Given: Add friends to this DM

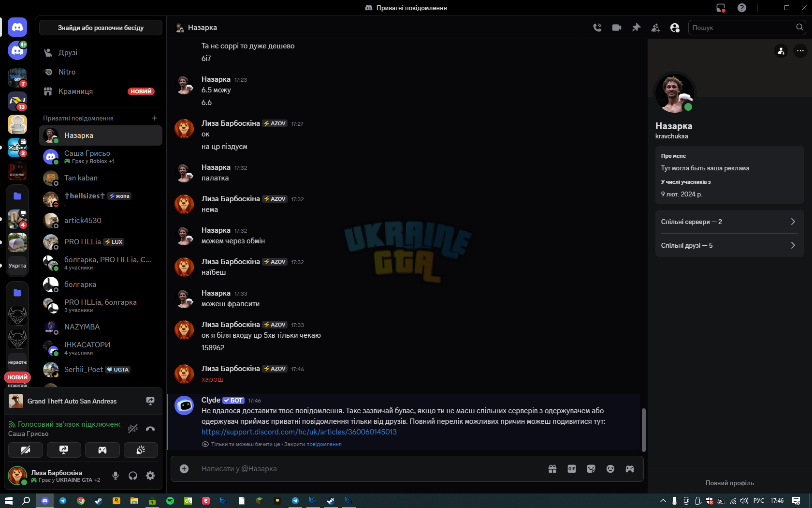Looking at the screenshot, I should point(655,28).
